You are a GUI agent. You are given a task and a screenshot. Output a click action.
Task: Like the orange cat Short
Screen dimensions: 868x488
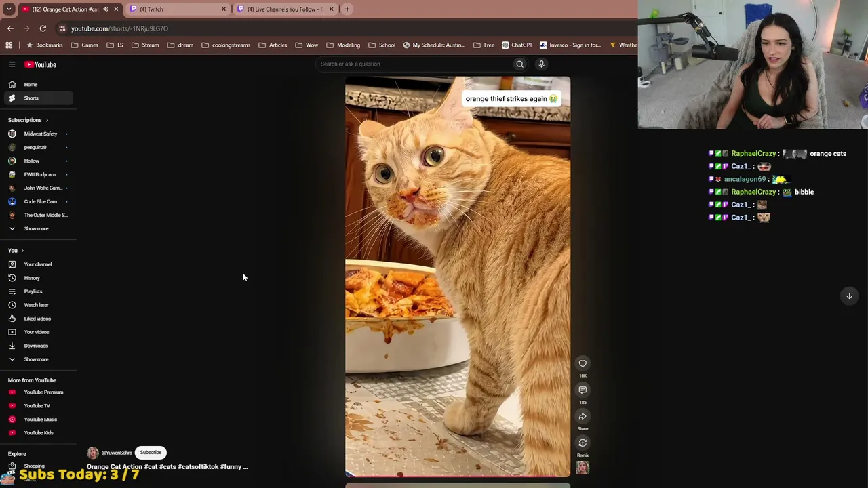point(583,363)
